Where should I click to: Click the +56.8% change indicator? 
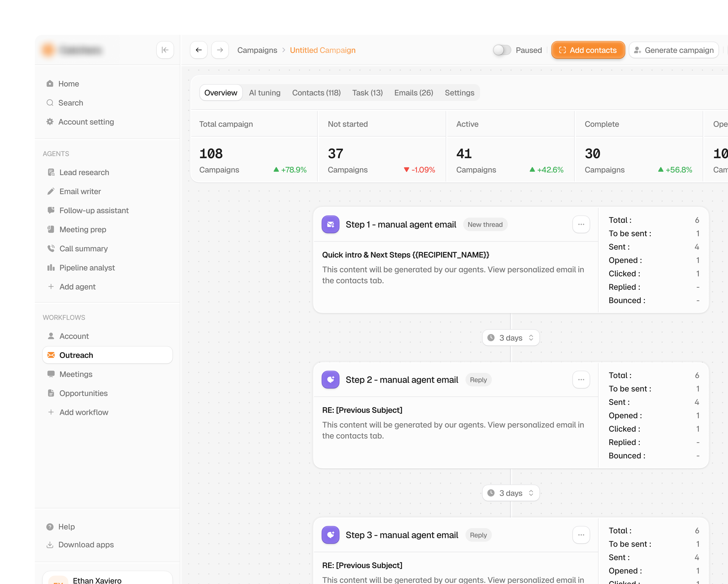[675, 169]
